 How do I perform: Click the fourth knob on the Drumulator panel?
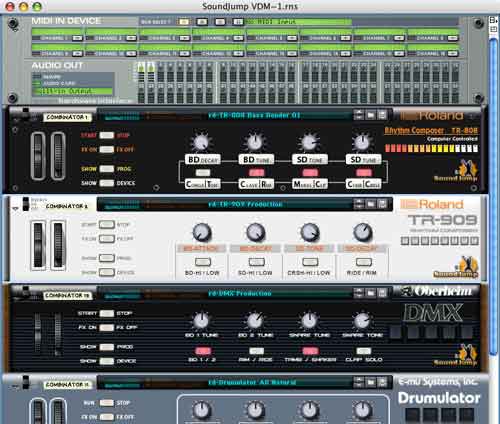pos(363,410)
